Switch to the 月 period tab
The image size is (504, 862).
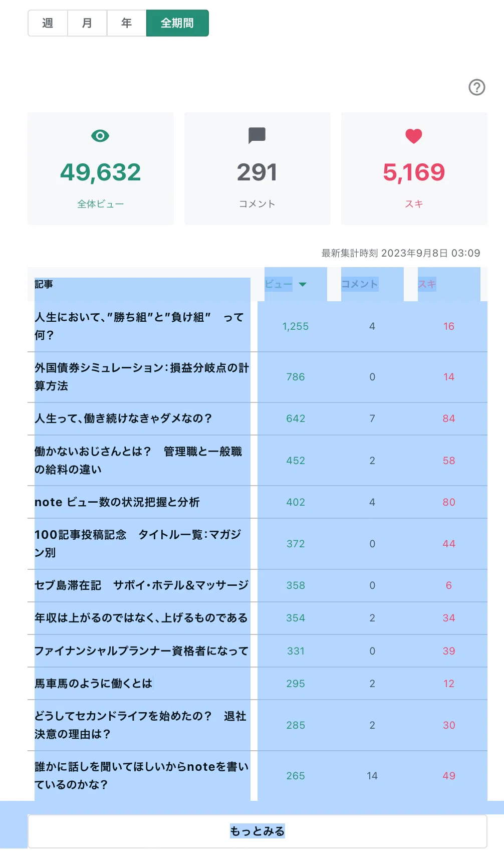[87, 23]
